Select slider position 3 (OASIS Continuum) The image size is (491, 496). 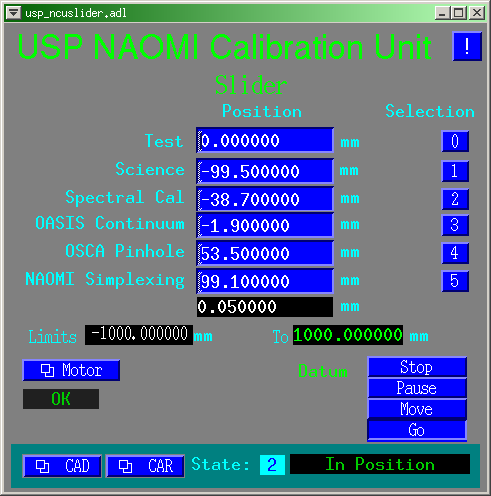click(455, 225)
